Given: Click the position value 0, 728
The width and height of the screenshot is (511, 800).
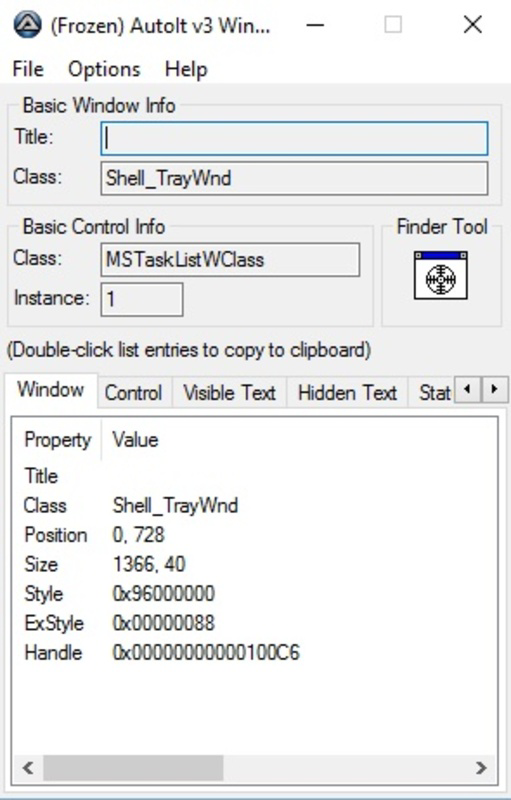Looking at the screenshot, I should coord(138,535).
